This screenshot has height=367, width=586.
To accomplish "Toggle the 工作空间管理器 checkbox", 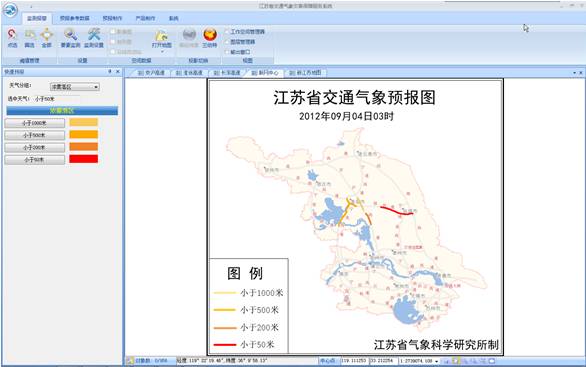I will click(x=227, y=32).
